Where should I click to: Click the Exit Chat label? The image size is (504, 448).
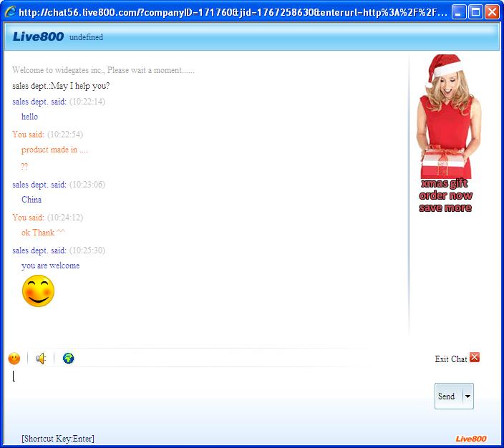point(450,359)
